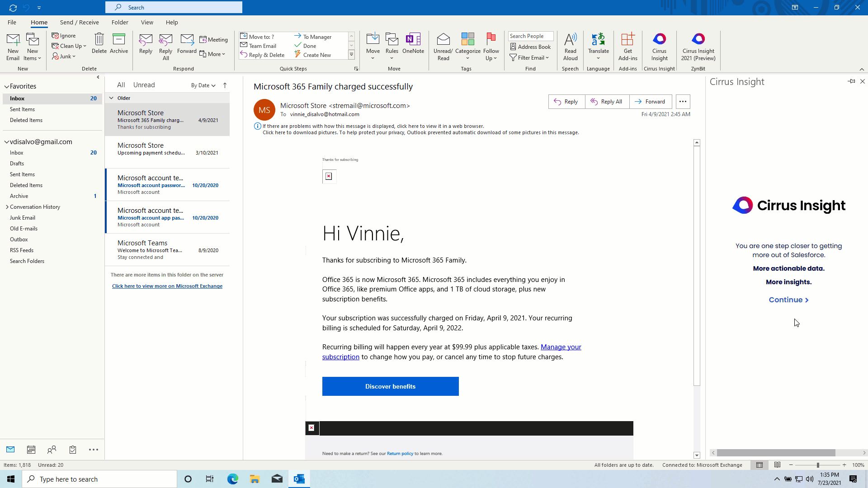
Task: Open Microsoft Edge from taskbar
Action: 233,479
